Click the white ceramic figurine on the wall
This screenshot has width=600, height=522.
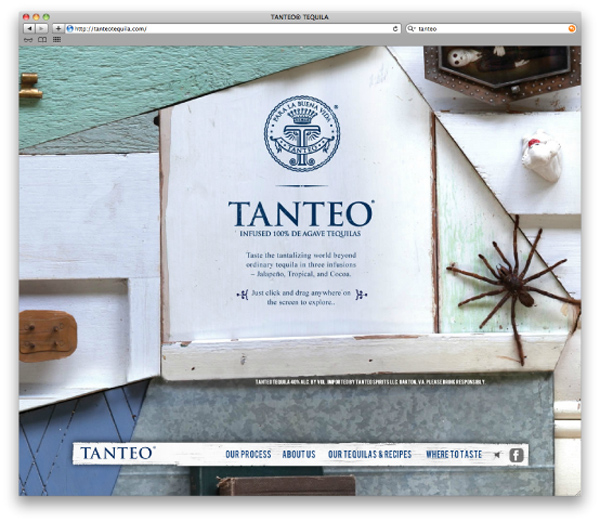pos(541,156)
